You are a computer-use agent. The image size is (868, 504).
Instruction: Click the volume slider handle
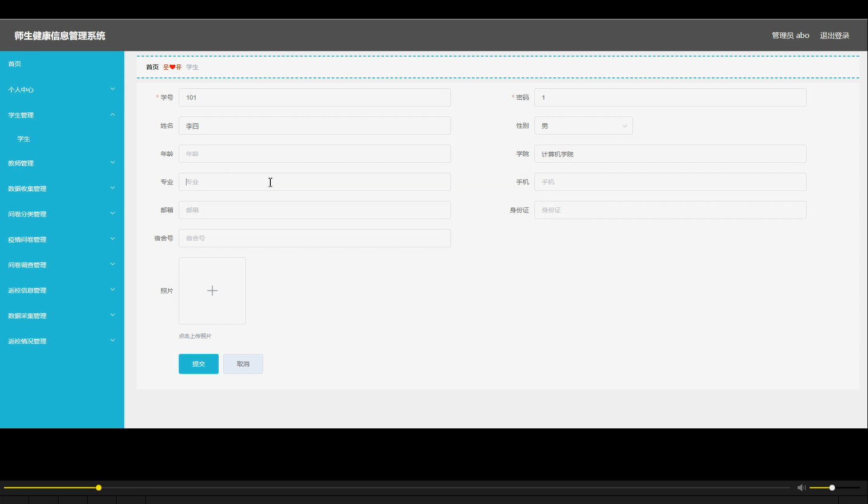[x=832, y=487]
